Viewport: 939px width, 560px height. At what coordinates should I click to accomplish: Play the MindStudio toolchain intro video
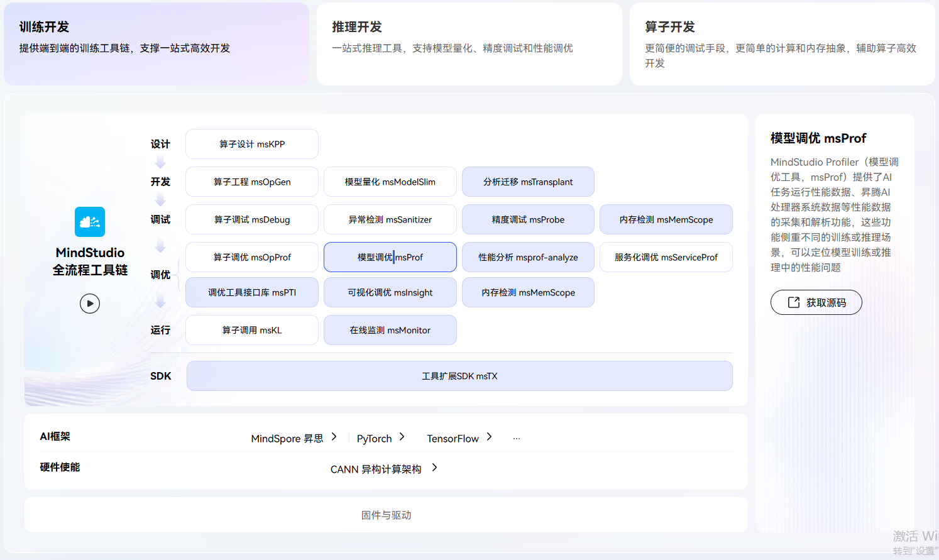90,304
